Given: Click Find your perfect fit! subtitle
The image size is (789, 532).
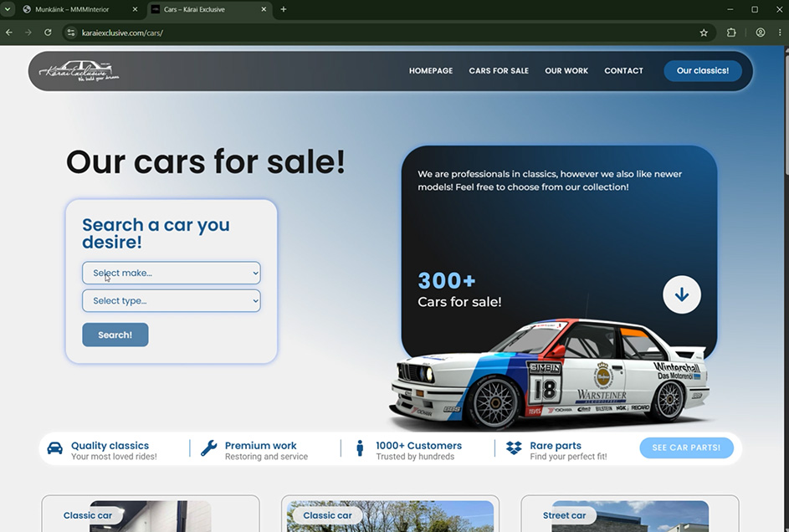Looking at the screenshot, I should point(568,457).
